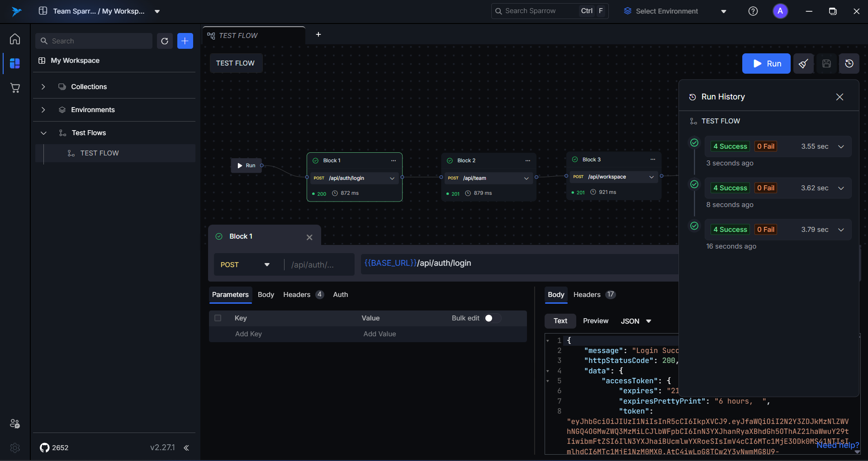Open the user avatar A
Viewport: 868px width, 461px height.
tap(780, 11)
